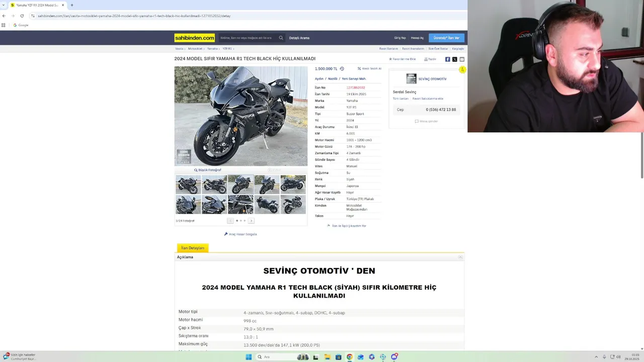Close the Yamaha YZF R1 browser tab
The image size is (644, 362).
pyautogui.click(x=63, y=5)
